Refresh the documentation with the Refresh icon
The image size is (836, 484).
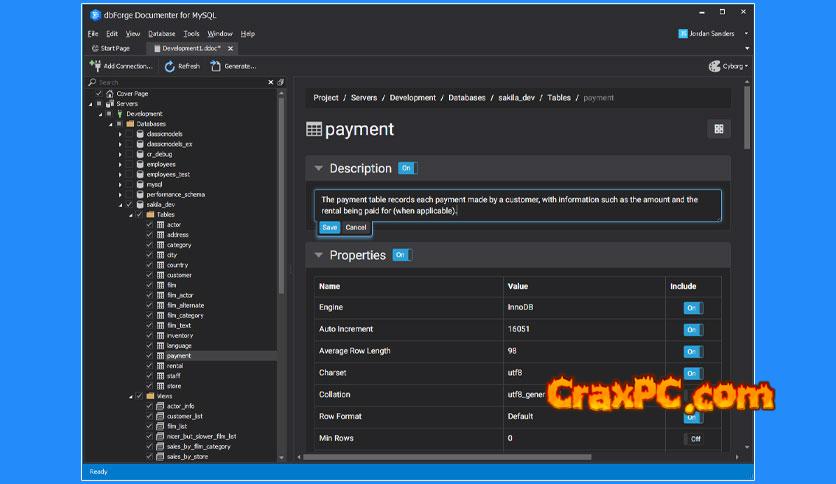tap(170, 66)
